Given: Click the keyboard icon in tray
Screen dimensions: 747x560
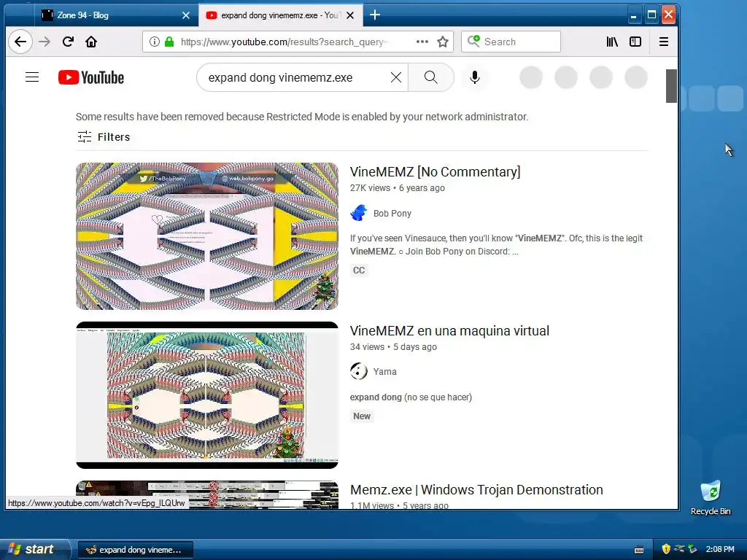Looking at the screenshot, I should tap(639, 550).
